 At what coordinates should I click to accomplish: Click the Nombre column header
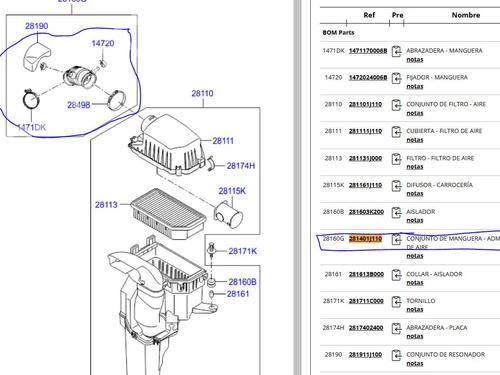pyautogui.click(x=466, y=15)
